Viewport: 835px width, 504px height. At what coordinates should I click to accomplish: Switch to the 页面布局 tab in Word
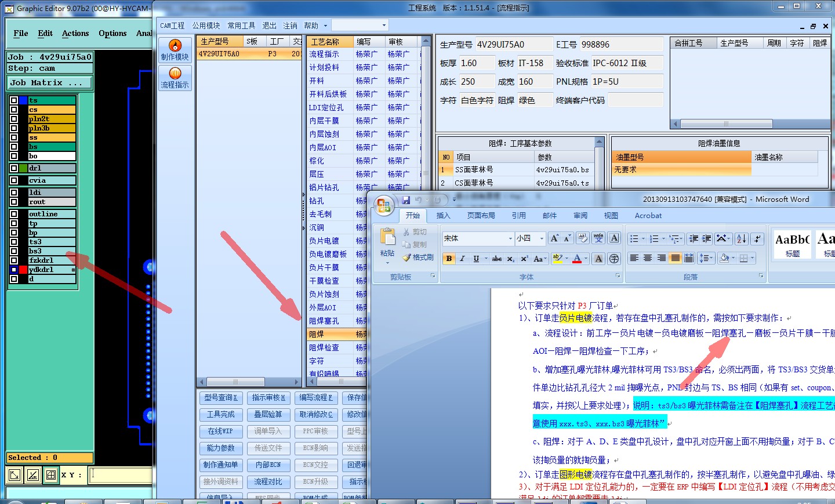[481, 215]
